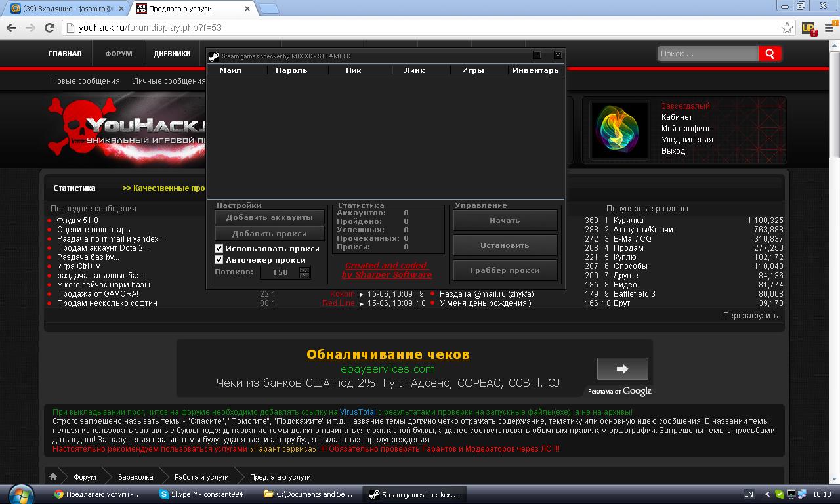Click site search Поиск field
Image resolution: width=840 pixels, height=504 pixels.
point(708,54)
